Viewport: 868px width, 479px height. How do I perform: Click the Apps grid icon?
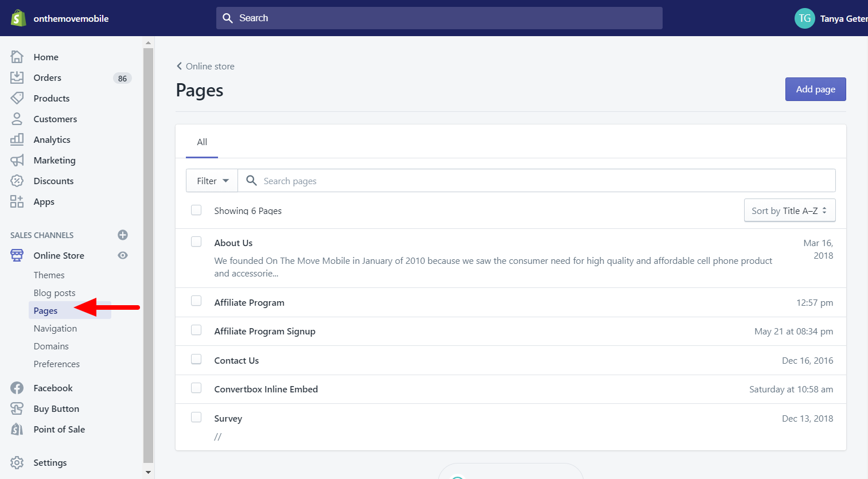point(17,201)
